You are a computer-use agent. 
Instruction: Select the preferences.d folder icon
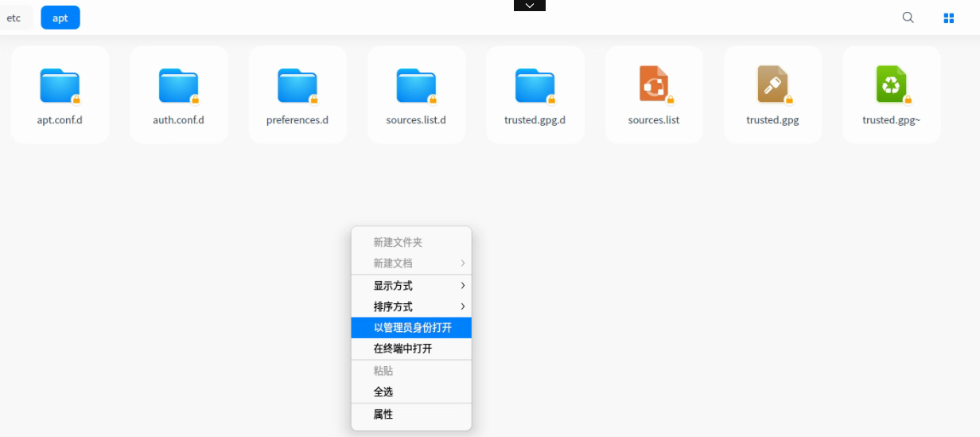coord(297,85)
